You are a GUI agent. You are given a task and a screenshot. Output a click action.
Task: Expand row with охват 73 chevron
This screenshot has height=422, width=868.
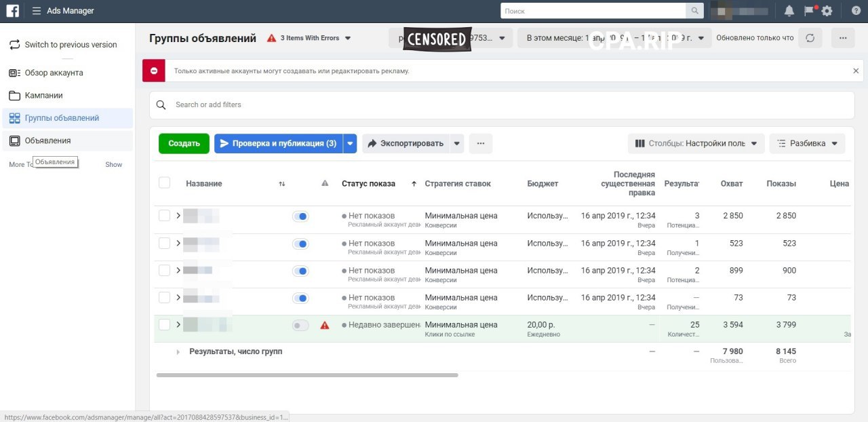pos(178,297)
